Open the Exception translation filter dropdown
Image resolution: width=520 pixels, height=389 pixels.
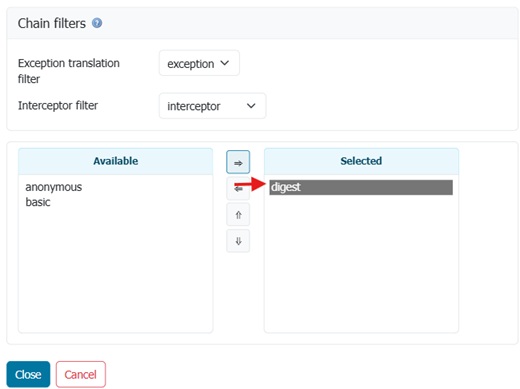[199, 63]
